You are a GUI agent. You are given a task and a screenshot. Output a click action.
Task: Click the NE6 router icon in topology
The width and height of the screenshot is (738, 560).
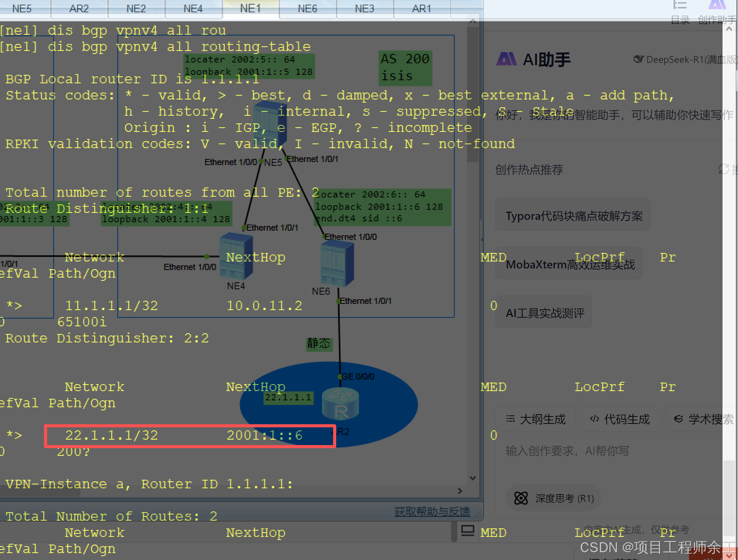pyautogui.click(x=337, y=264)
